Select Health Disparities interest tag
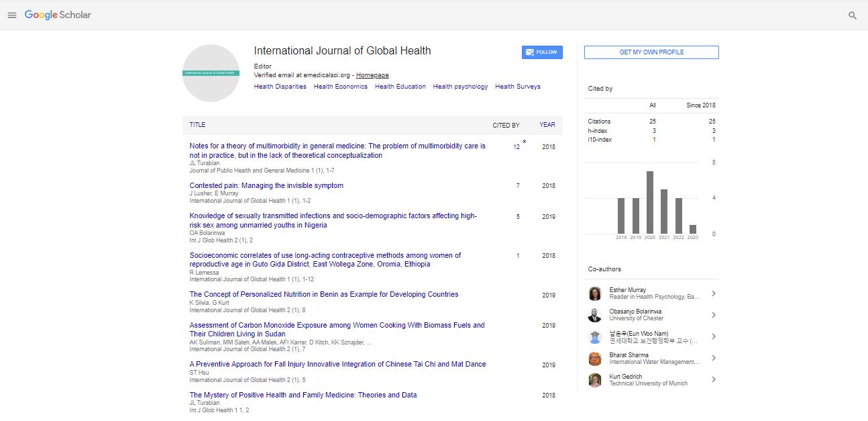The width and height of the screenshot is (868, 421). [x=280, y=87]
